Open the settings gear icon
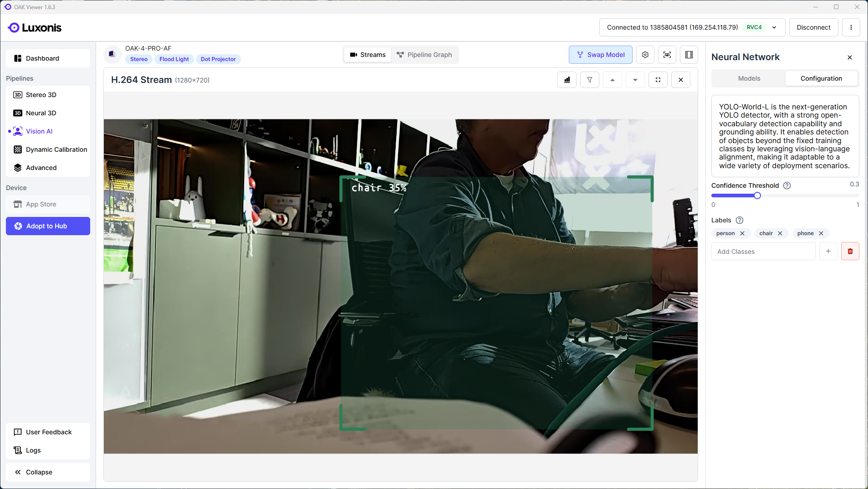Image resolution: width=868 pixels, height=489 pixels. pos(645,55)
